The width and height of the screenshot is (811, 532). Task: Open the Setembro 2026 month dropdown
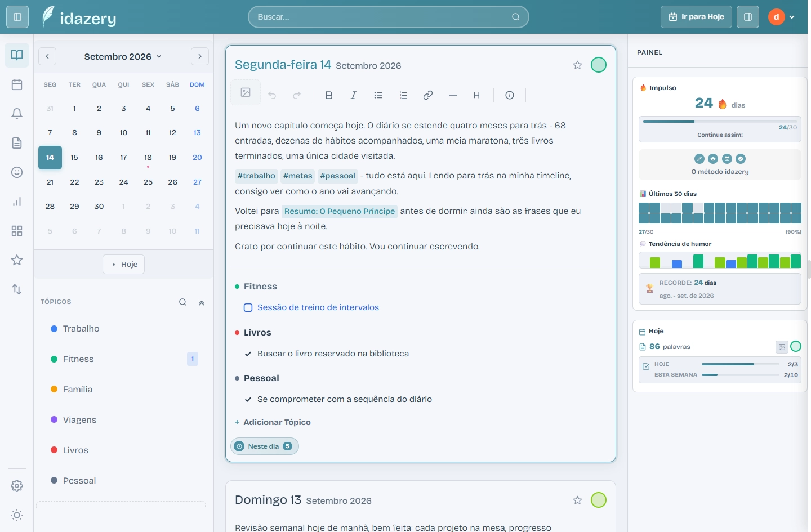click(x=123, y=56)
